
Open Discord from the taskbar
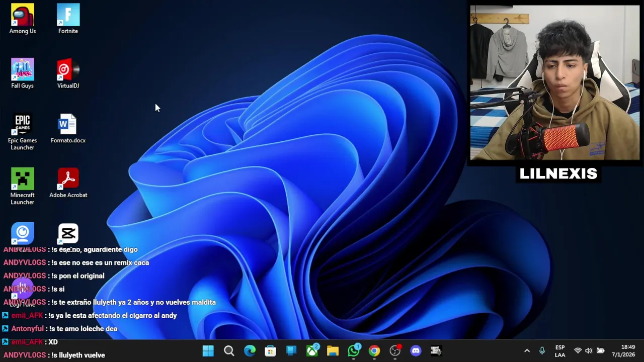(416, 350)
